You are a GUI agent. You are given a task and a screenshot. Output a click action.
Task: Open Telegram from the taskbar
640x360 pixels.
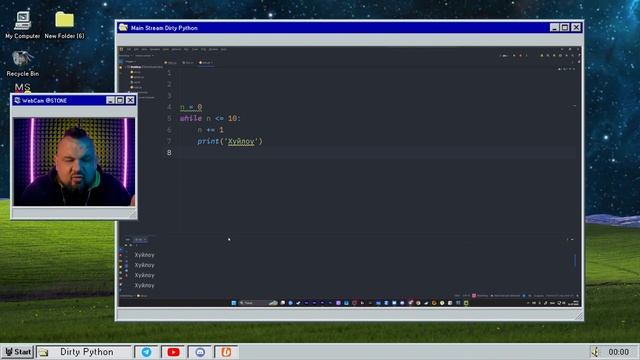coord(146,352)
